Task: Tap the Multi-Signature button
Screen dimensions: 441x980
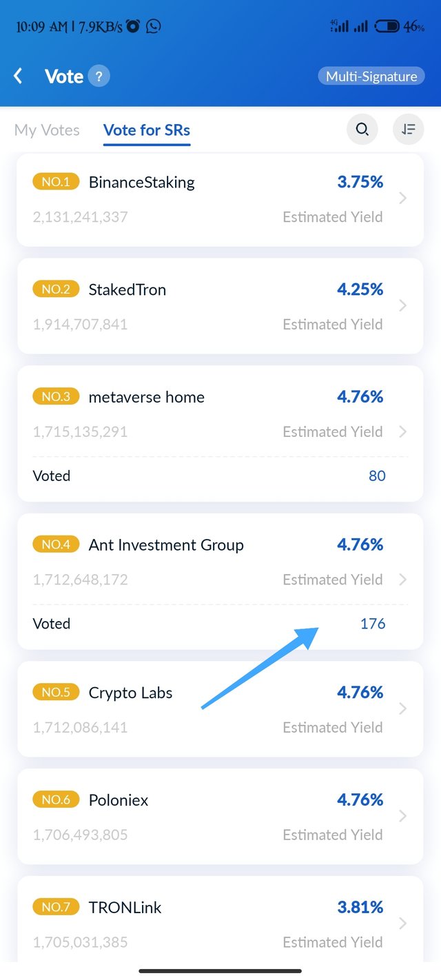Action: 371,76
